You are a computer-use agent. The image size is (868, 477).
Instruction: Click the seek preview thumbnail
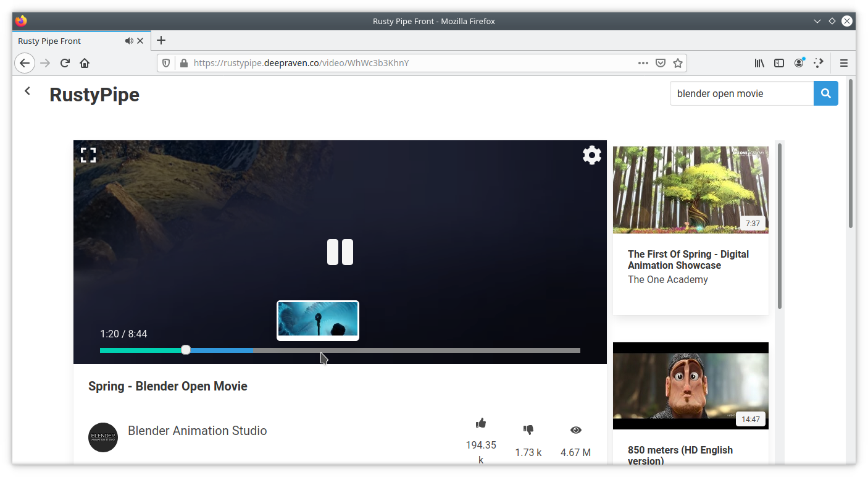tap(318, 321)
